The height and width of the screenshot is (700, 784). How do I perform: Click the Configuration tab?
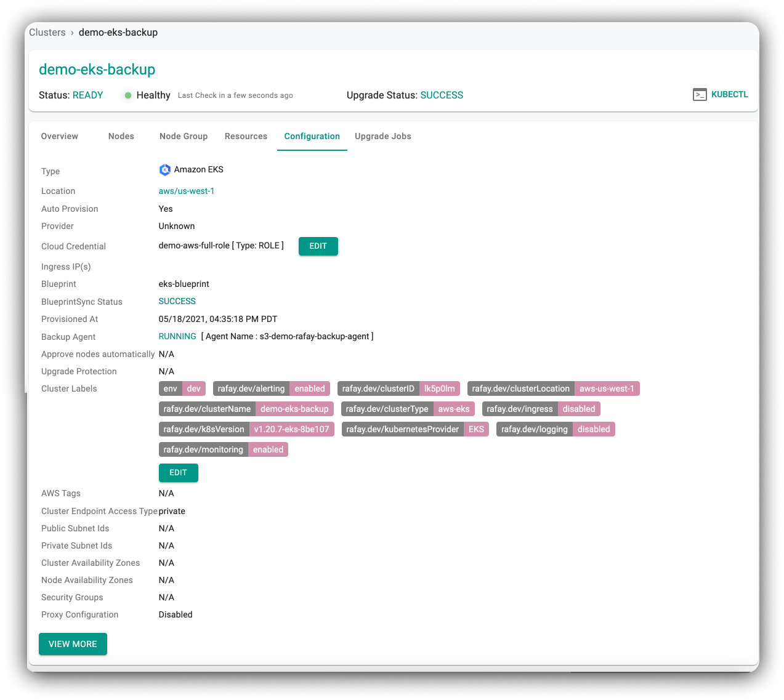pyautogui.click(x=312, y=136)
